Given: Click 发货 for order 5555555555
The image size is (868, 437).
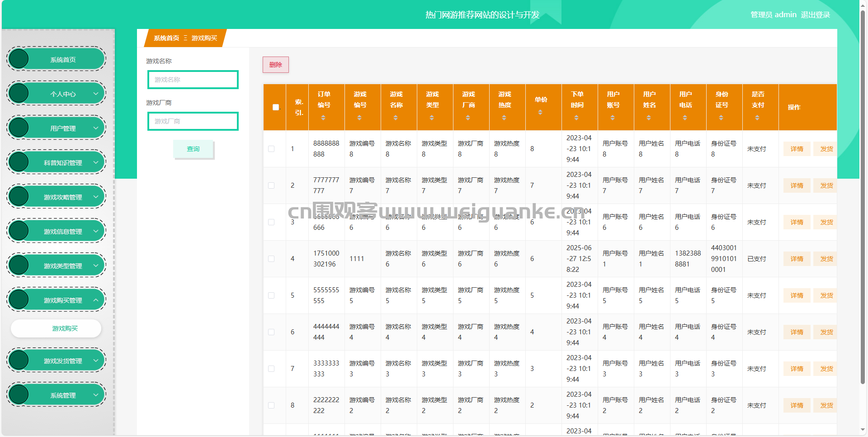Looking at the screenshot, I should coord(826,295).
